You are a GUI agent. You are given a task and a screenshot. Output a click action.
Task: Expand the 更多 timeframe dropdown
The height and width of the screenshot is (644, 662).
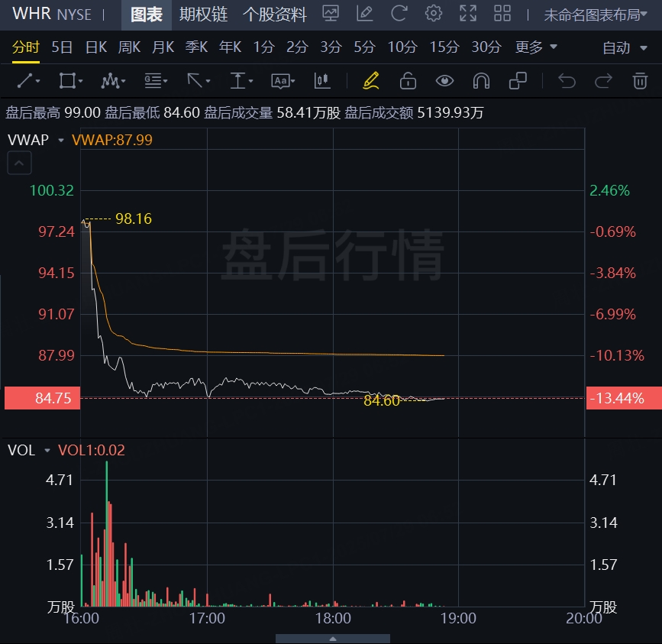pos(536,47)
